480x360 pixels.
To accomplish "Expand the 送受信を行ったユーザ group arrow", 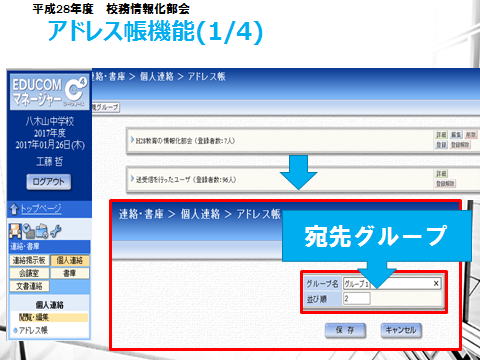I will tap(132, 179).
